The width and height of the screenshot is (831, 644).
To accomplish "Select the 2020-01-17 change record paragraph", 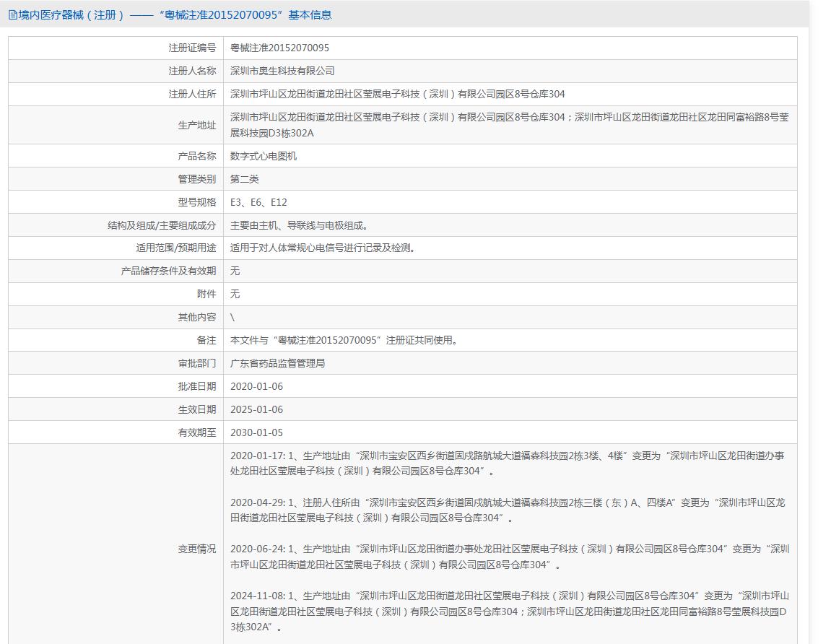I will point(508,464).
